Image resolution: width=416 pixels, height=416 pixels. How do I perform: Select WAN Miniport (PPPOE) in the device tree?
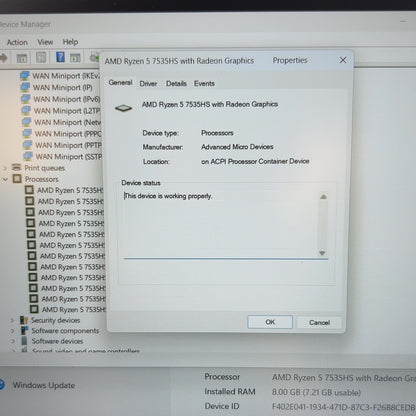pos(68,134)
